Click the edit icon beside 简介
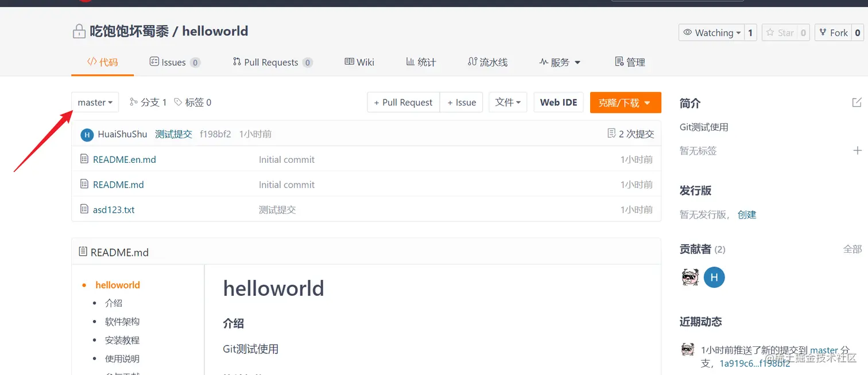 [857, 103]
